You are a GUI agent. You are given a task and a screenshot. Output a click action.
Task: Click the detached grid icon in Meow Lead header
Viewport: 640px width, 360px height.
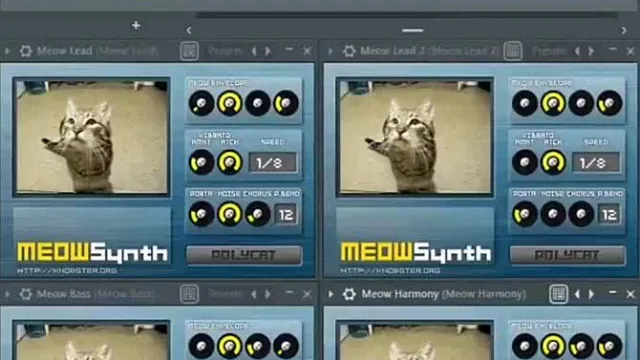pos(189,51)
